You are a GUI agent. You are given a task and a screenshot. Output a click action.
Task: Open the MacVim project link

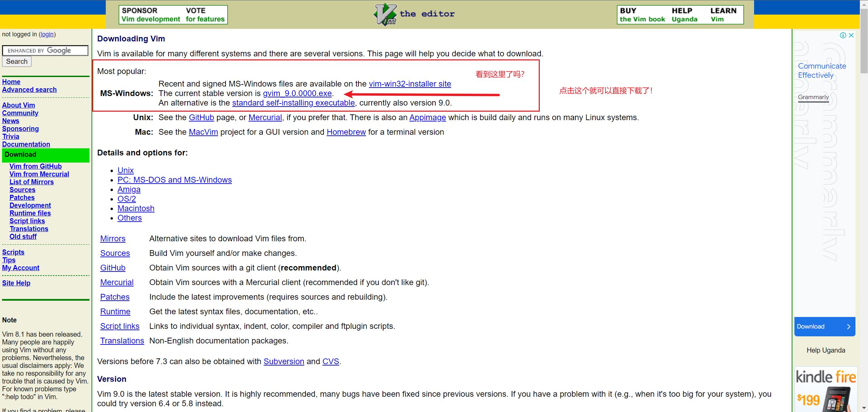point(203,132)
